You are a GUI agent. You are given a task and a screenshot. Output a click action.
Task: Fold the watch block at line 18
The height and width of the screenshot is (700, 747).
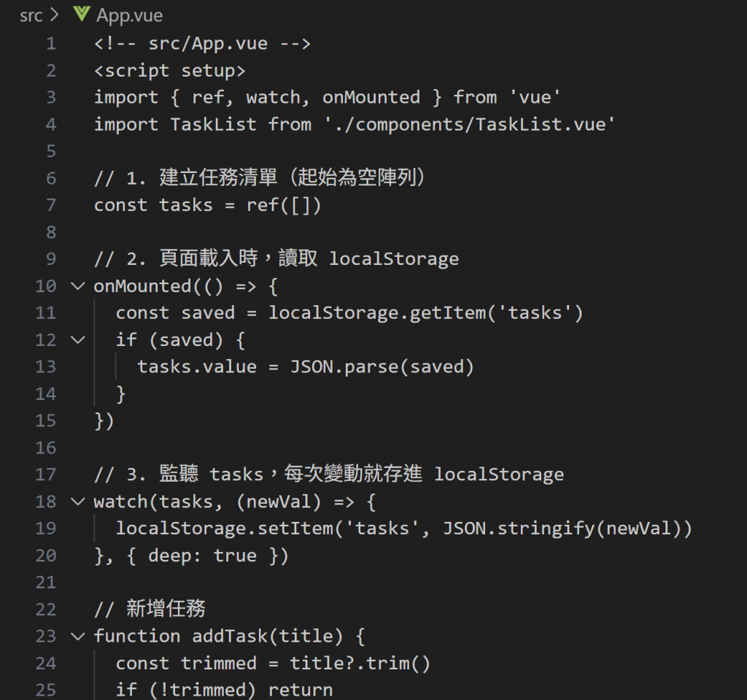(77, 501)
